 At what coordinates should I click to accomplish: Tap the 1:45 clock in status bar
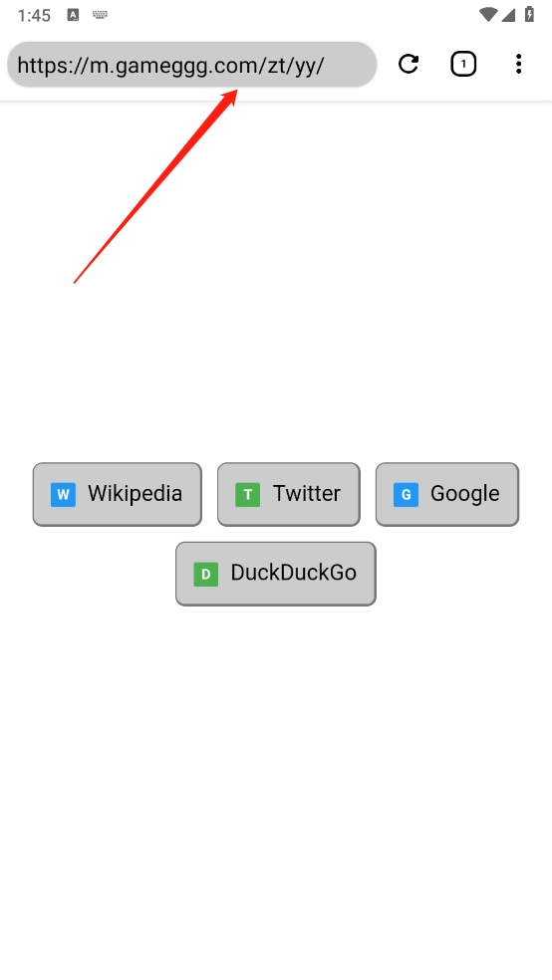tap(35, 16)
